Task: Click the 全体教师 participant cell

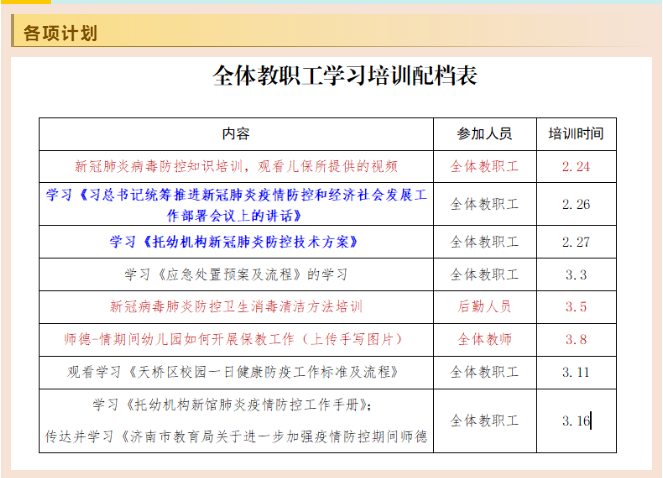Action: pyautogui.click(x=485, y=339)
